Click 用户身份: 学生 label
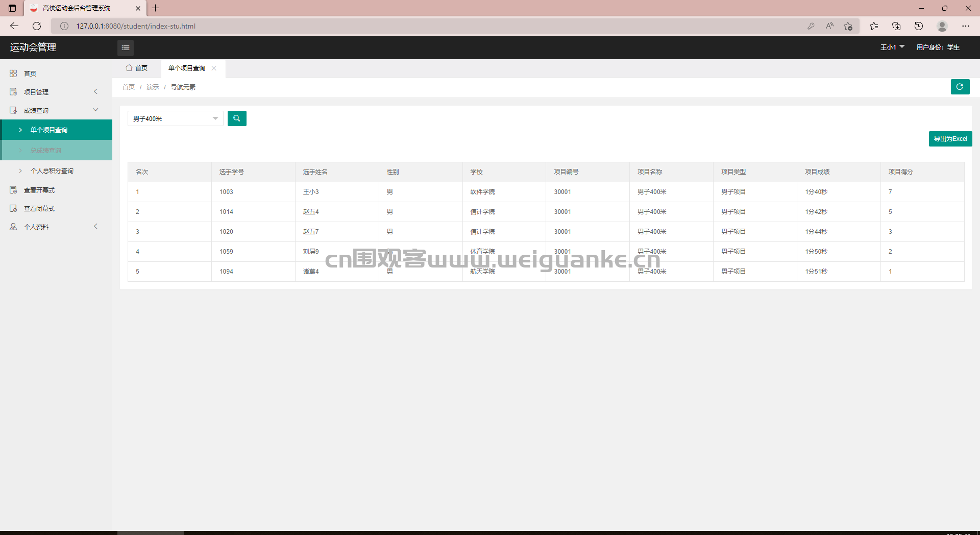980x535 pixels. [938, 47]
